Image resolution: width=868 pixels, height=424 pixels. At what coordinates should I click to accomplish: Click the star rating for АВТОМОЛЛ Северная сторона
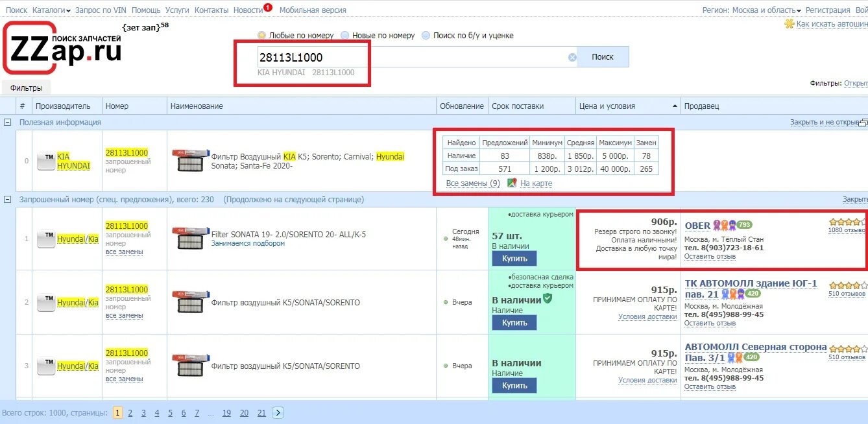point(847,349)
